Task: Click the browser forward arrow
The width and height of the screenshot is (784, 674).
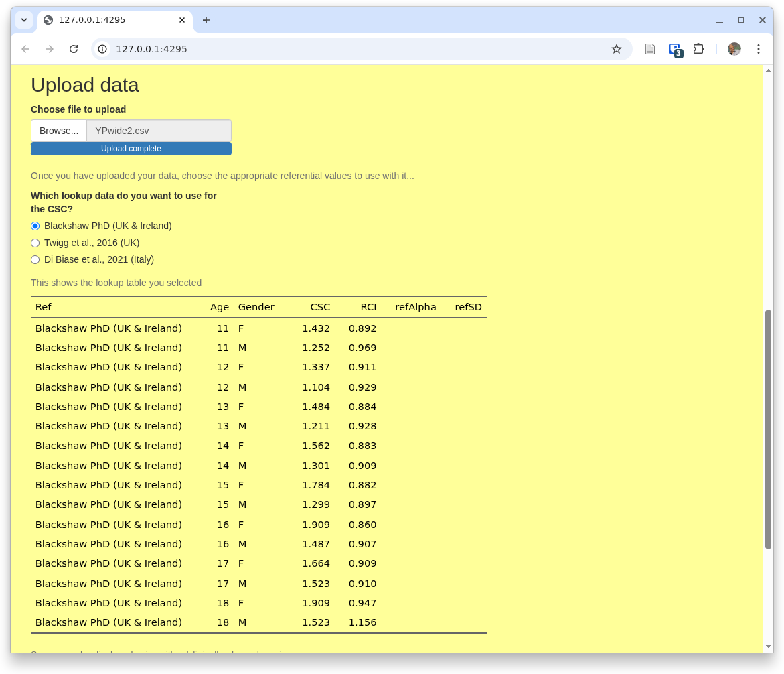Action: (x=50, y=49)
